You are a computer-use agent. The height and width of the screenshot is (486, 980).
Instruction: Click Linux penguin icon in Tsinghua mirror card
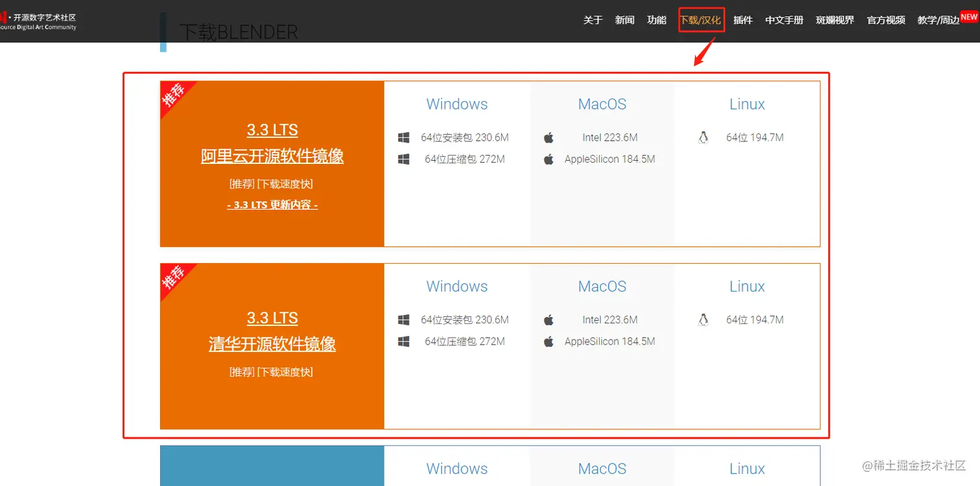(x=703, y=319)
